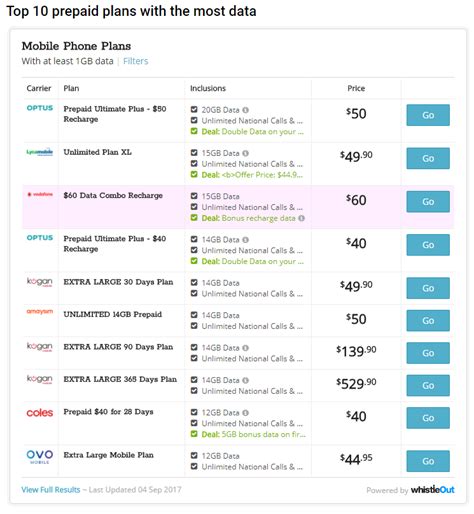Click the 12GB Data checkbox on the OVO plan
This screenshot has width=474, height=514.
click(x=194, y=455)
